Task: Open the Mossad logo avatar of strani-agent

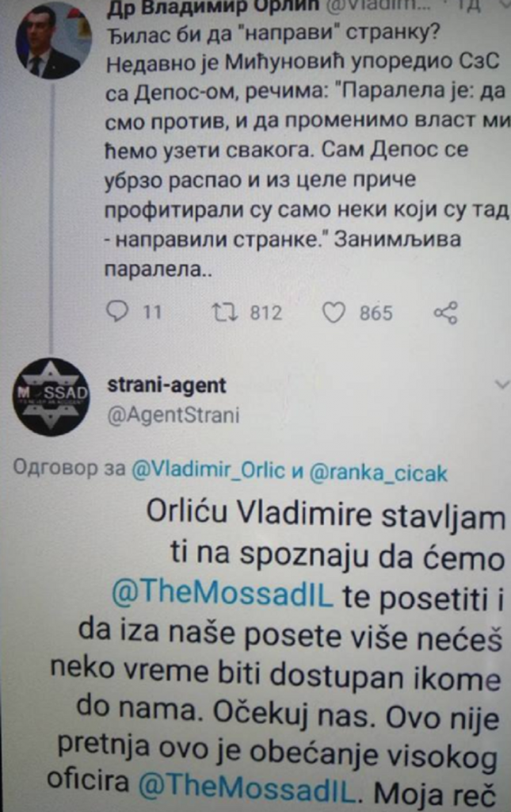Action: tap(50, 396)
